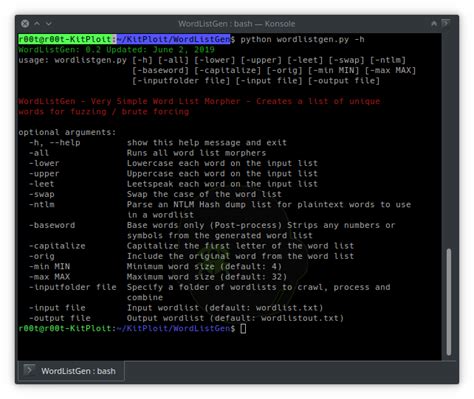Click the '-ntlm' argument

(x=41, y=205)
